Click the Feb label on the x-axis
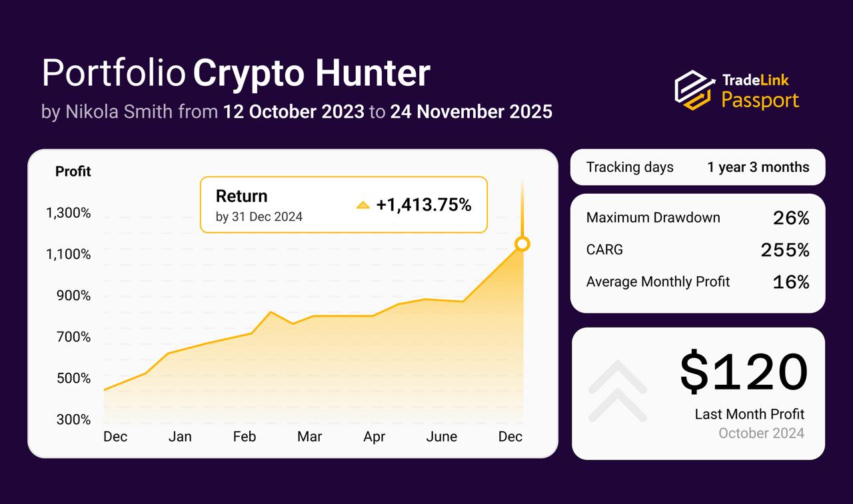 tap(244, 437)
